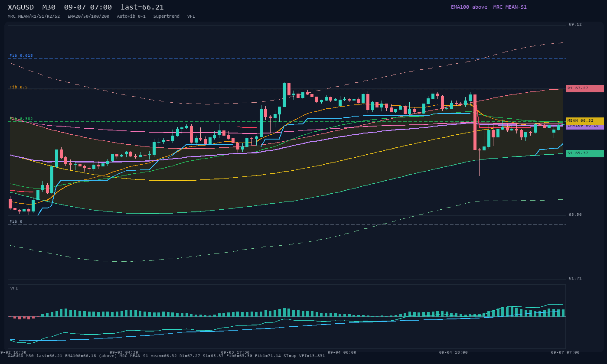
Task: Click the MRC MEAN/R1/S1/R2/S2 legend entry
Action: tap(34, 16)
